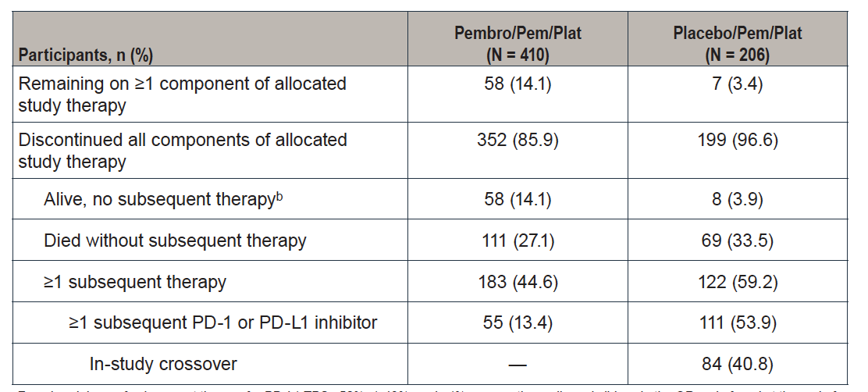
Task: Click the 111 (27.1) value cell
Action: (518, 240)
